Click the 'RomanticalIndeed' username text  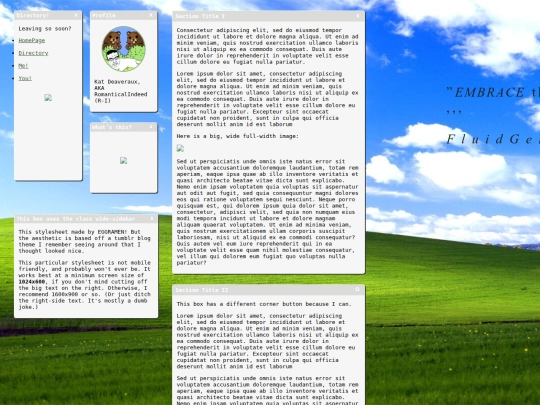click(x=121, y=94)
